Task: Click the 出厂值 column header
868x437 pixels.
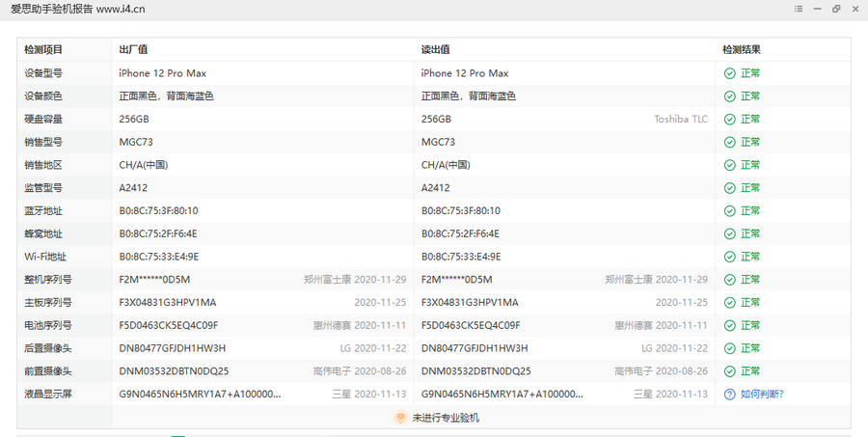Action: pos(132,49)
